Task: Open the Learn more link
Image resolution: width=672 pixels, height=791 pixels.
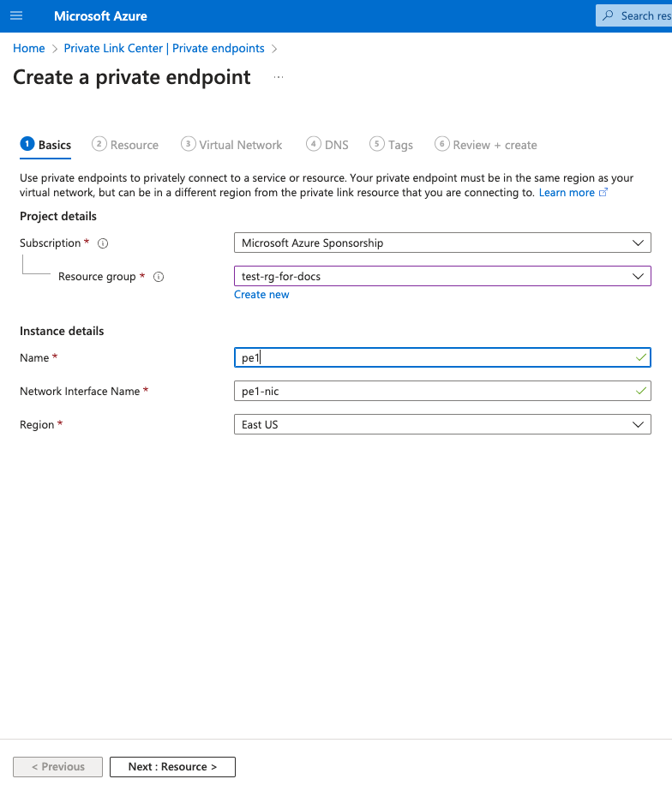Action: [567, 192]
